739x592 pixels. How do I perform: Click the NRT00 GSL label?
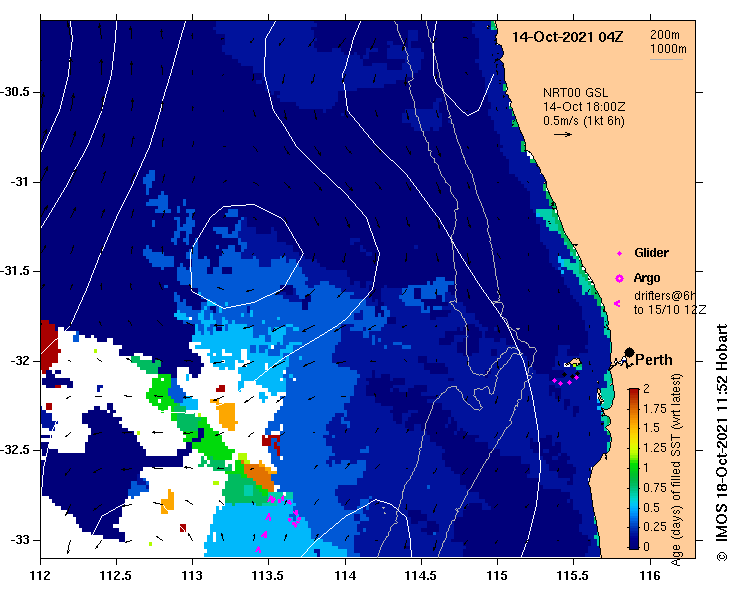[x=575, y=93]
